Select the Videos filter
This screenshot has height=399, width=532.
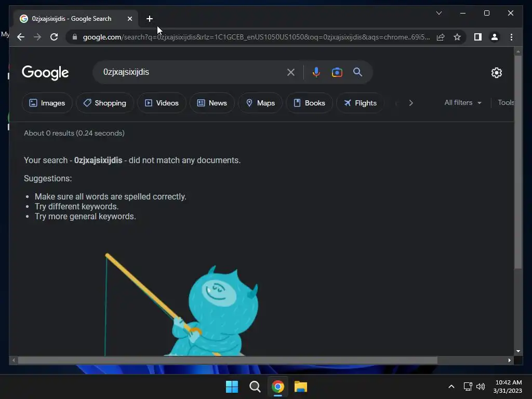click(x=162, y=103)
